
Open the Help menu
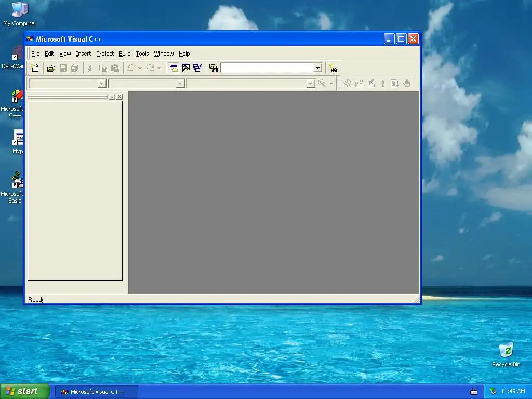tap(184, 54)
